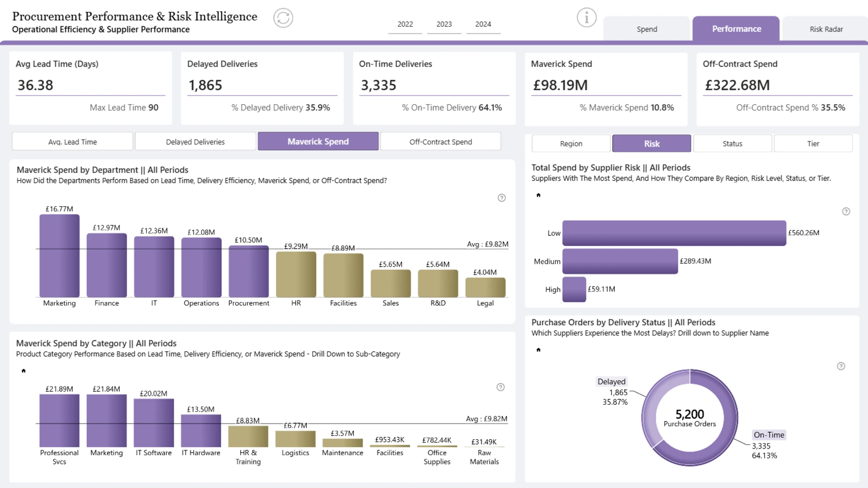Image resolution: width=868 pixels, height=488 pixels.
Task: Click the £560.26M Low risk value label
Action: [x=804, y=233]
